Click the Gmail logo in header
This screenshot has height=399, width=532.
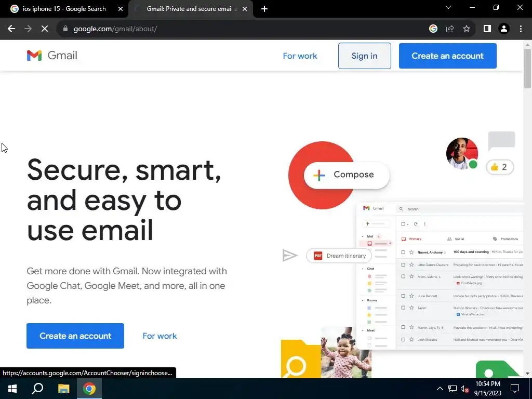coord(52,55)
